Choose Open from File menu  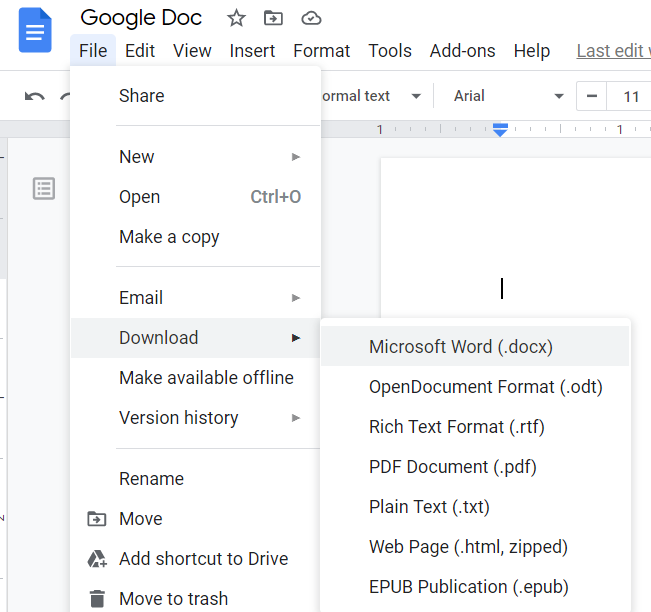[x=196, y=197]
